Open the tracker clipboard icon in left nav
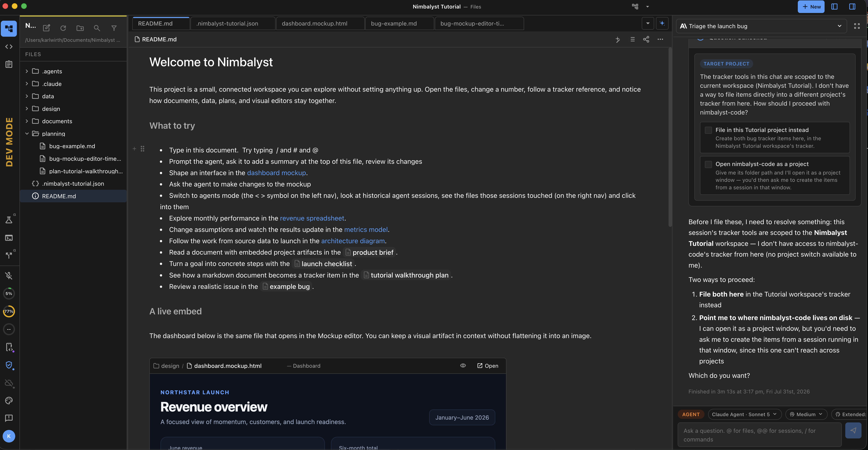This screenshot has width=868, height=450. 9,64
